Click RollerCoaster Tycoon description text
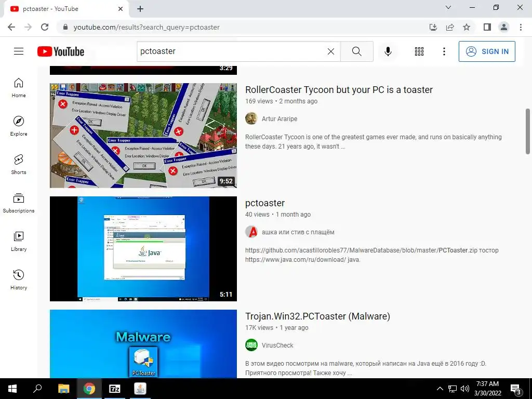The height and width of the screenshot is (399, 532). point(373,142)
